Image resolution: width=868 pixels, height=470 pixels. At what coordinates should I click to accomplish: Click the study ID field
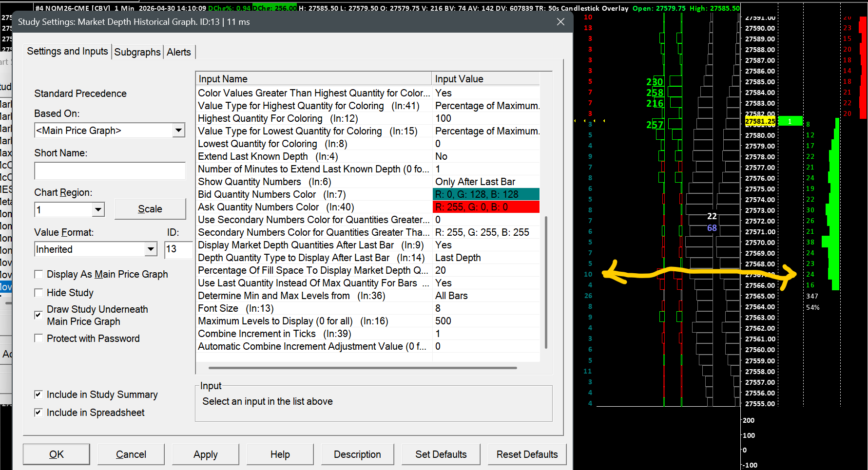coord(178,249)
